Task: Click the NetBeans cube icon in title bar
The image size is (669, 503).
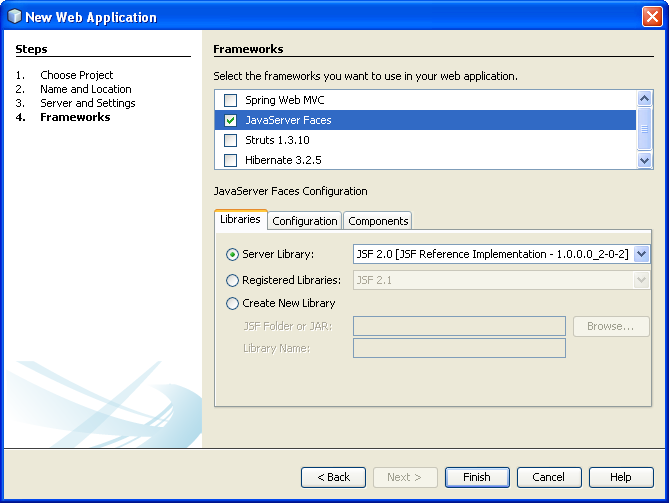Action: point(14,16)
